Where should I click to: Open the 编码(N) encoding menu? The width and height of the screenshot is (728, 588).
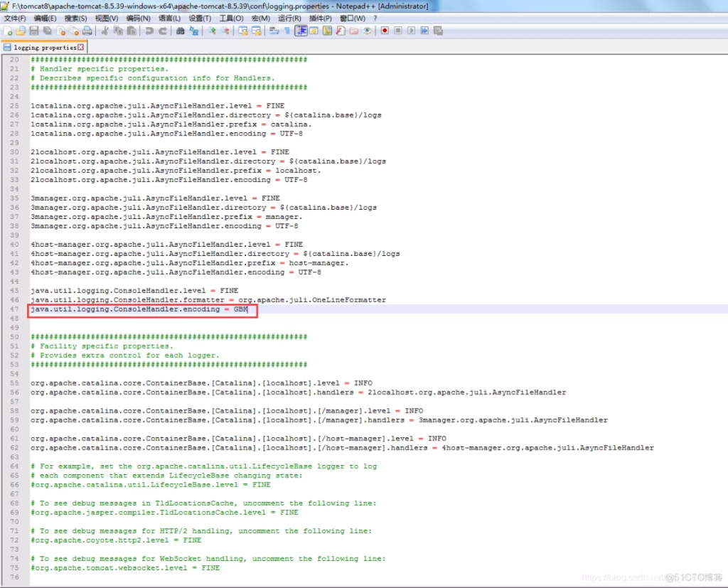point(138,18)
